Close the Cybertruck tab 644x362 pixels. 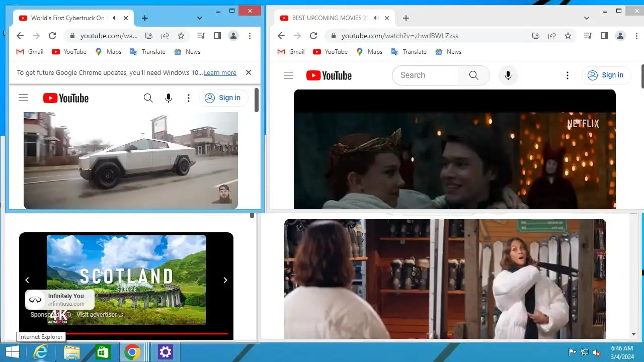(x=126, y=18)
